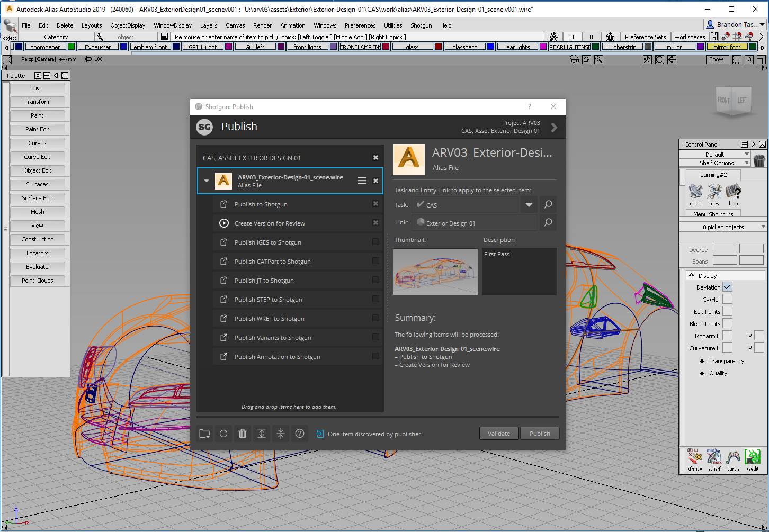The image size is (769, 532).
Task: Open the Task dropdown arrow
Action: (529, 204)
